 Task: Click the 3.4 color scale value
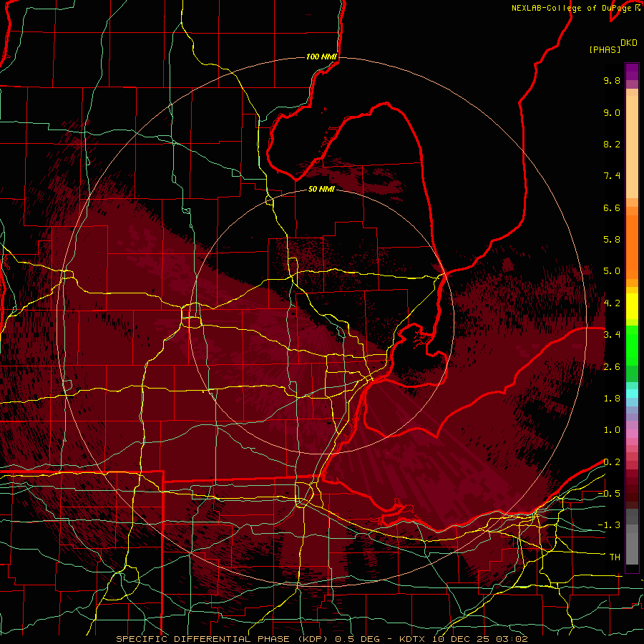[x=612, y=335]
